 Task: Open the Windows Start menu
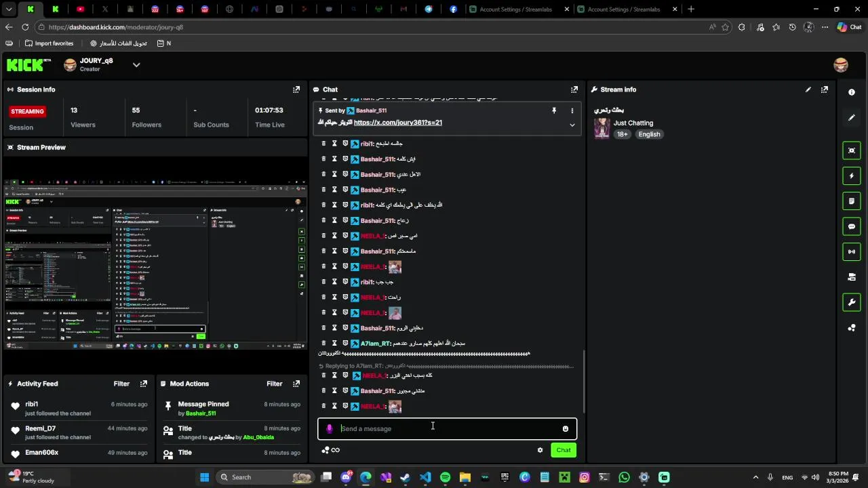(204, 477)
